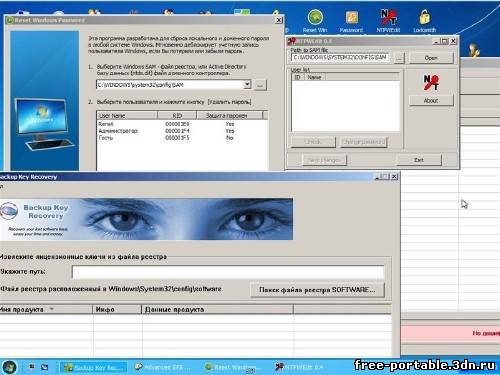Select the Администратор user row
The height and width of the screenshot is (375, 500).
[182, 131]
